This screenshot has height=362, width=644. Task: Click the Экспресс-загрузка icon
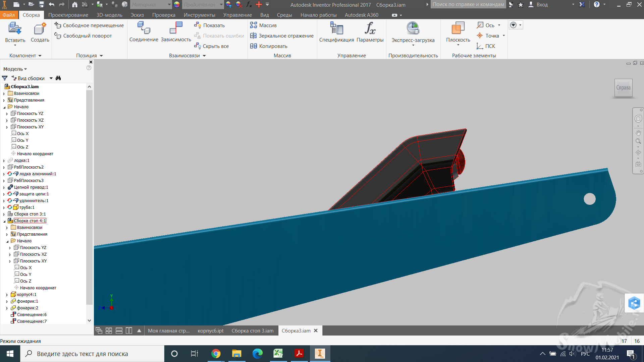(413, 28)
